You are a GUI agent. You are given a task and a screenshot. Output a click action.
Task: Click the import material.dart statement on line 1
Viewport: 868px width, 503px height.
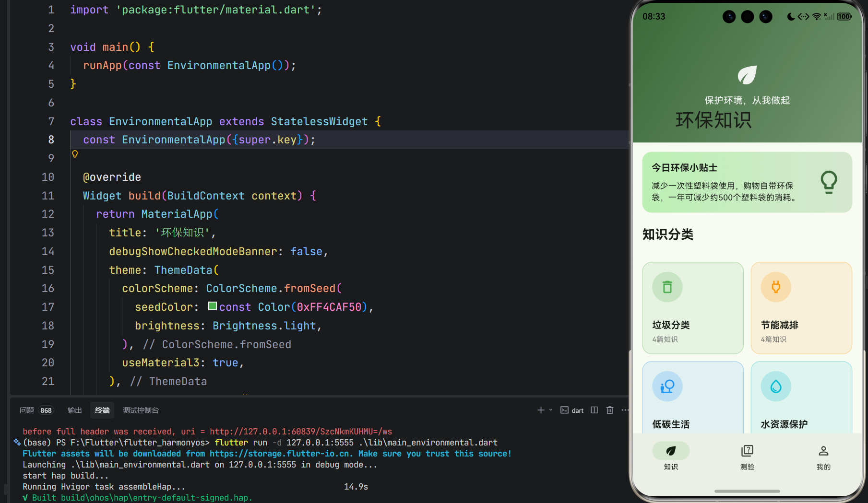(x=196, y=10)
